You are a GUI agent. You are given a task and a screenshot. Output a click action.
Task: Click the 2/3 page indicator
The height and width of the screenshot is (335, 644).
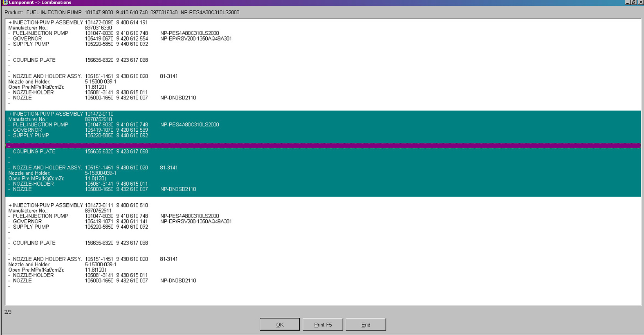coord(8,312)
